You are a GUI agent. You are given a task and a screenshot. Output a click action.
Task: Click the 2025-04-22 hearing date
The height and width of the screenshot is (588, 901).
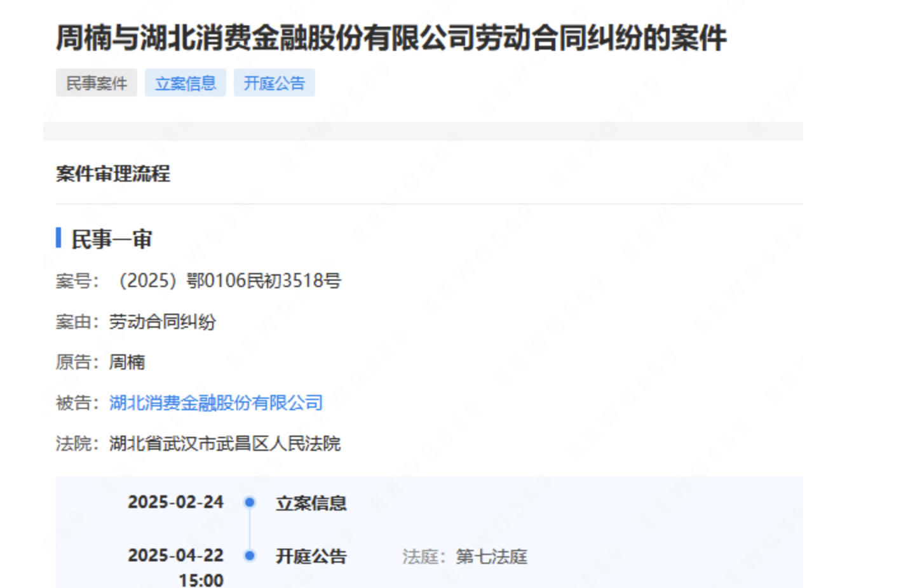[175, 556]
